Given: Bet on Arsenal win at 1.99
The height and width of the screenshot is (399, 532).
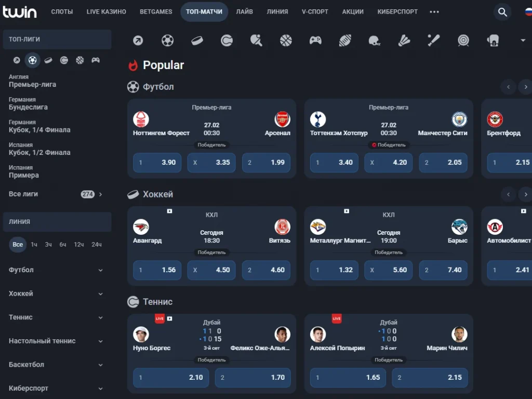Looking at the screenshot, I should (x=266, y=163).
